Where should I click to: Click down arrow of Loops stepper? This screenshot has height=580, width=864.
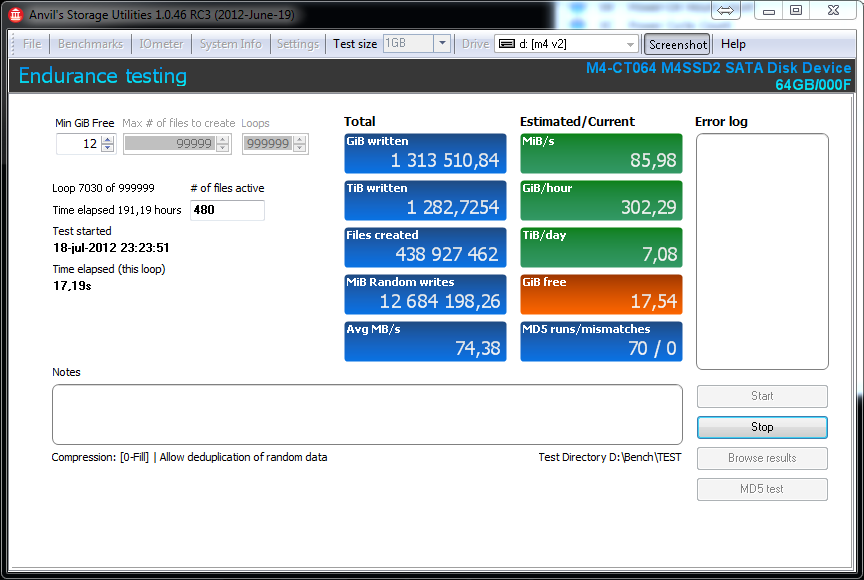point(300,148)
